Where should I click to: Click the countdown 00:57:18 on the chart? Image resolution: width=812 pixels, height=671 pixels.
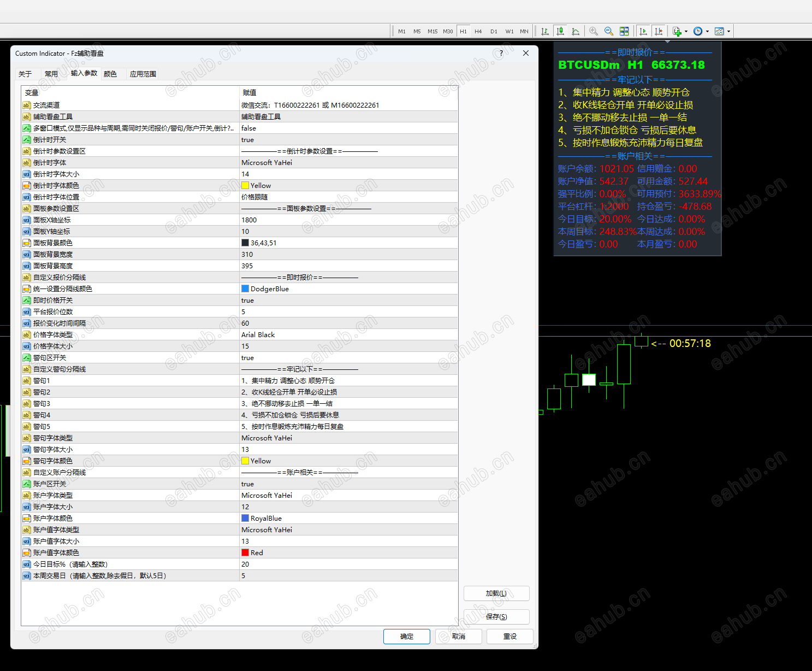pos(690,344)
